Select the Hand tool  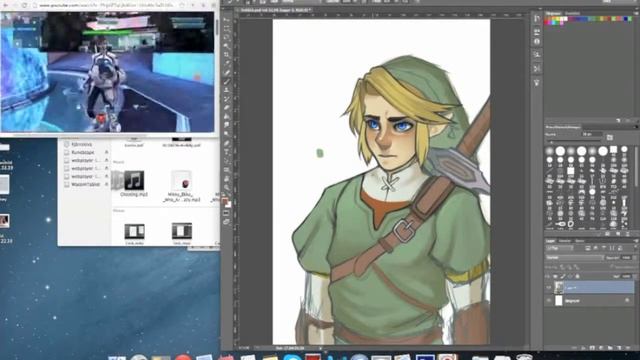pos(227,178)
